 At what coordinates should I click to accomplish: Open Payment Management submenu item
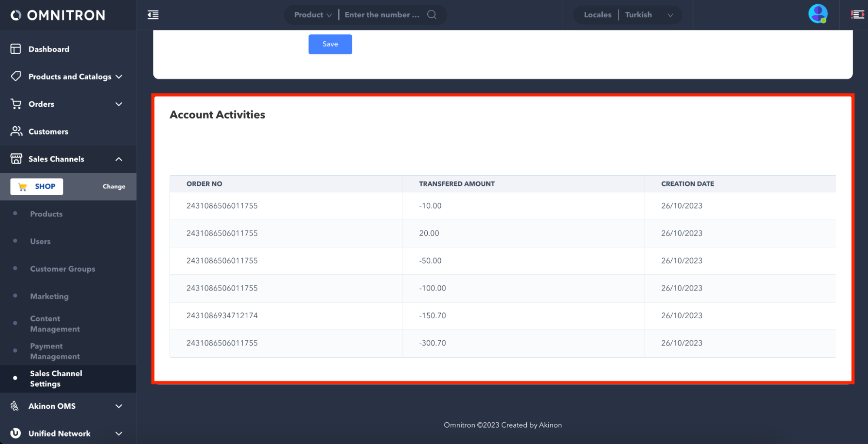[x=55, y=351]
